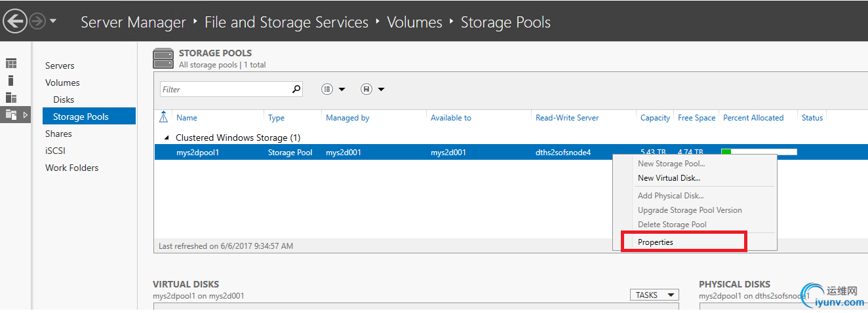
Task: Click the magnifier search icon in Filter box
Action: (x=296, y=89)
